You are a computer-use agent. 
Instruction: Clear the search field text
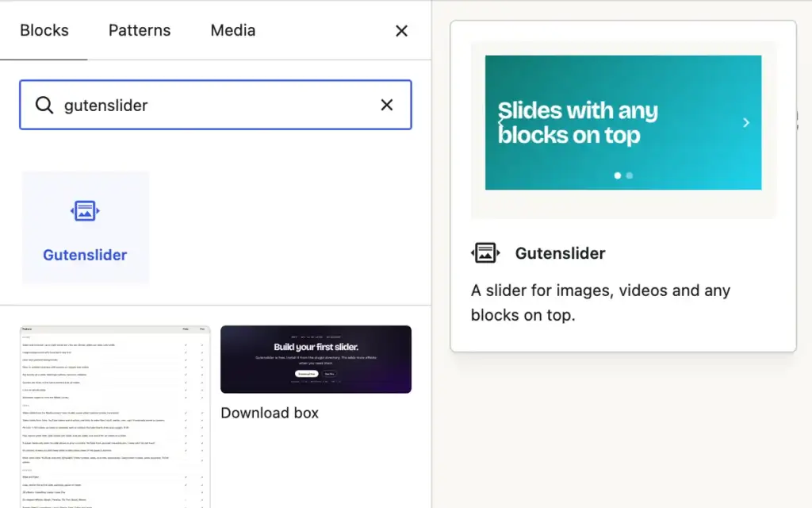[386, 105]
